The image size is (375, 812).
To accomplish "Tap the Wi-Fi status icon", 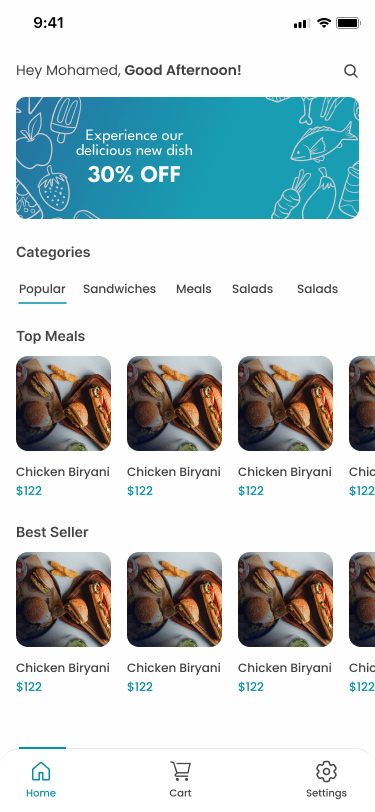I will [x=324, y=23].
